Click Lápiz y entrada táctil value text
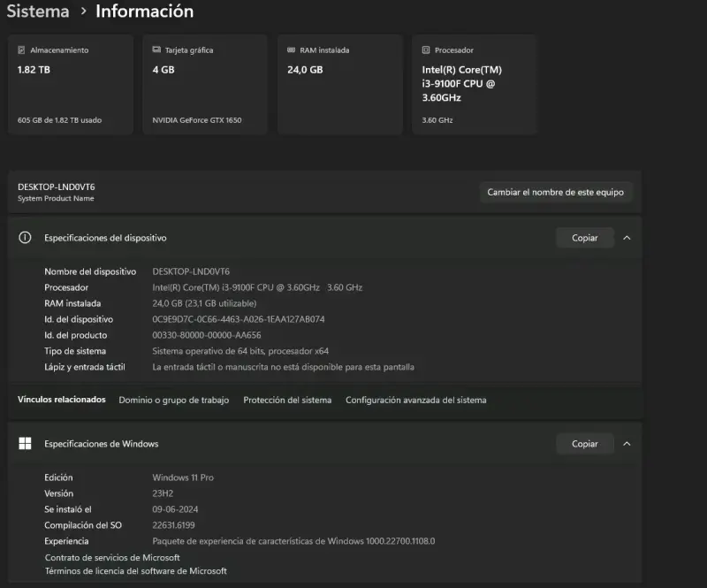The width and height of the screenshot is (707, 588). tap(283, 367)
